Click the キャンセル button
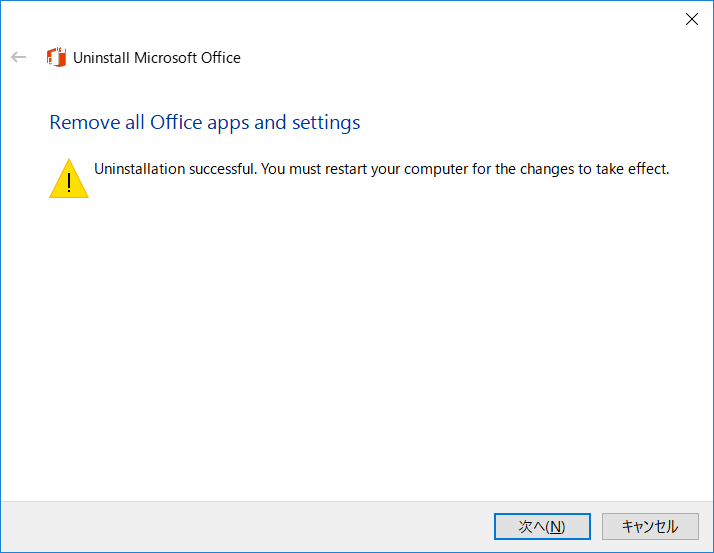The height and width of the screenshot is (553, 714). (x=650, y=527)
